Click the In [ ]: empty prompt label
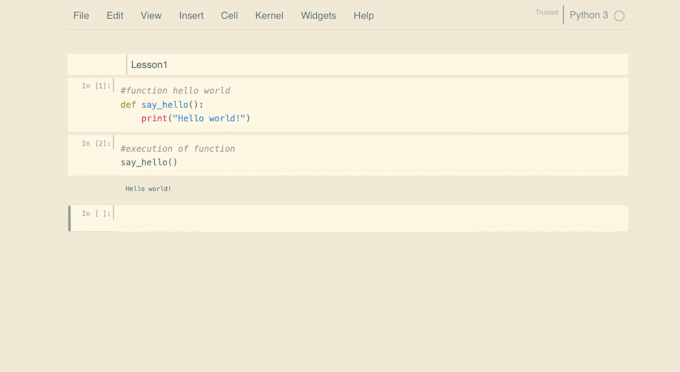 click(96, 213)
